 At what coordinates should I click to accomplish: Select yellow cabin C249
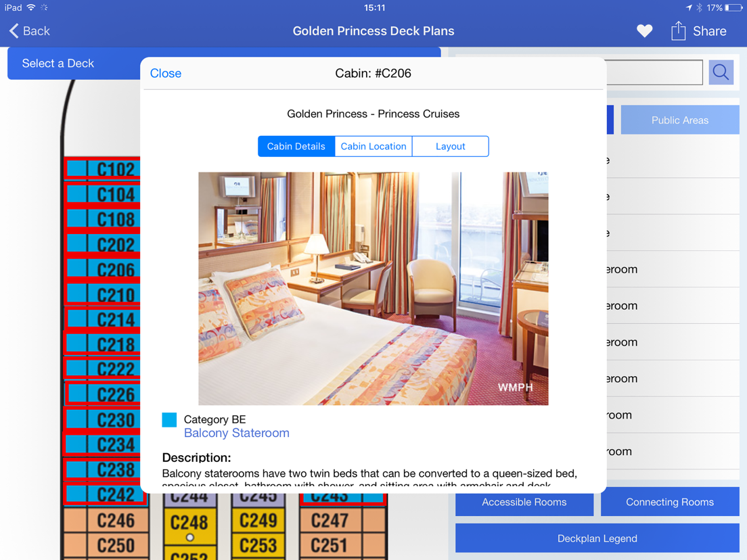pos(258,521)
